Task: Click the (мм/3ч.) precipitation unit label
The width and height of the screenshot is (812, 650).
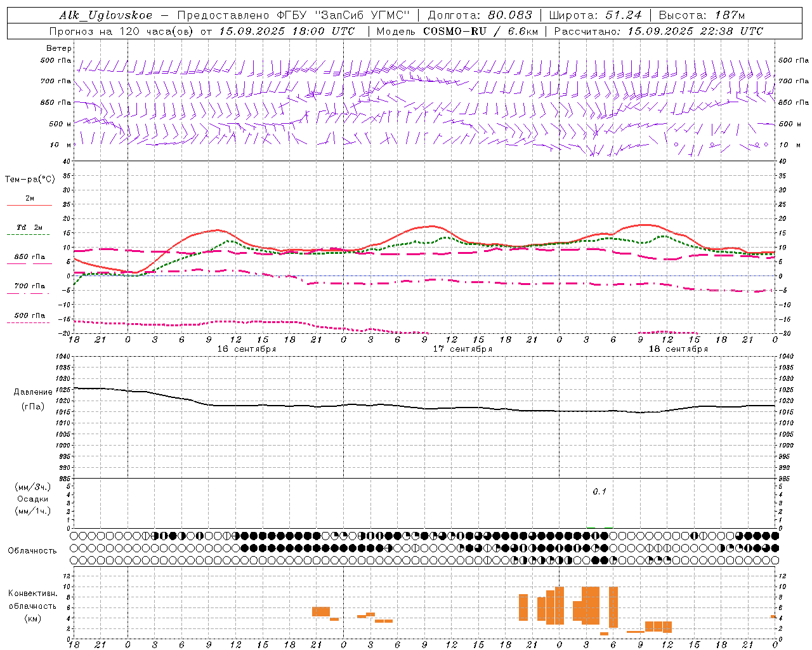Action: (33, 487)
